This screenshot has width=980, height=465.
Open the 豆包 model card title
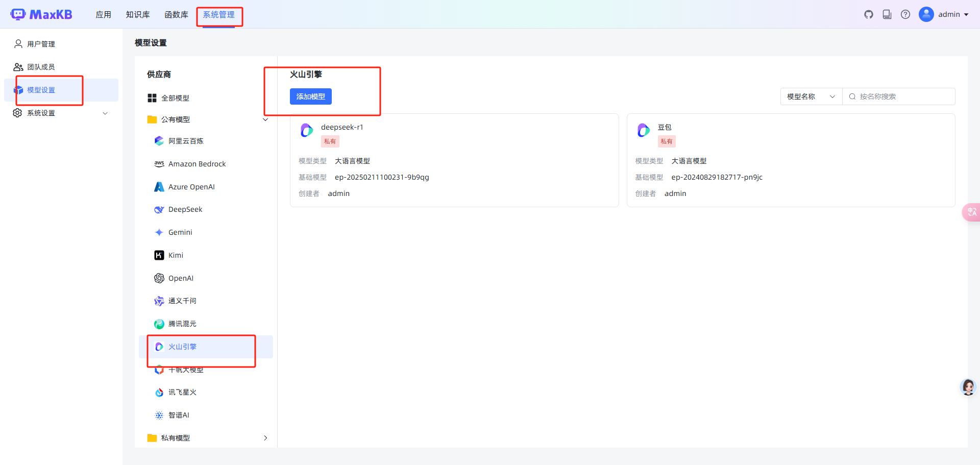point(664,127)
